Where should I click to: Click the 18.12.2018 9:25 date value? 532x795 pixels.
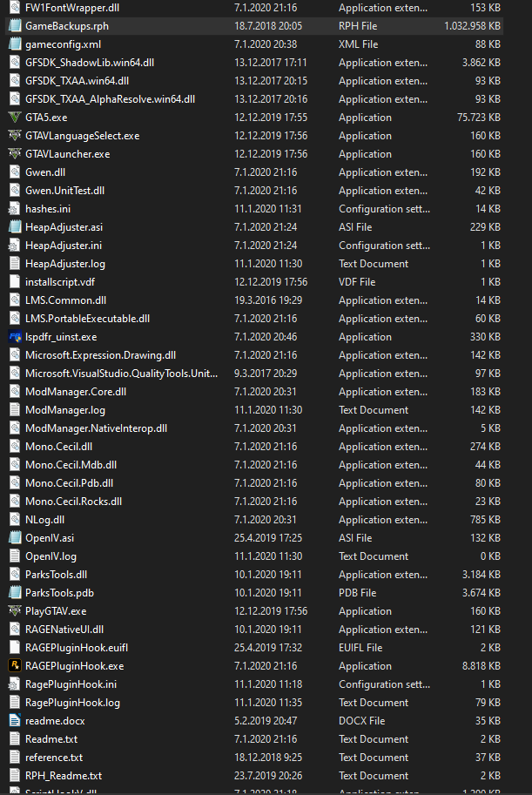pos(268,757)
